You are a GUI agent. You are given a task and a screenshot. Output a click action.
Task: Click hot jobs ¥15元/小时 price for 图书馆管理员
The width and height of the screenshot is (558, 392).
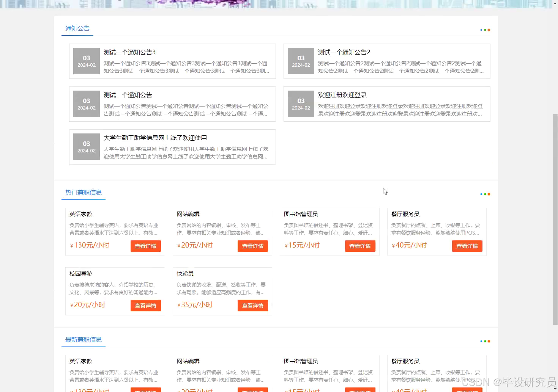303,245
